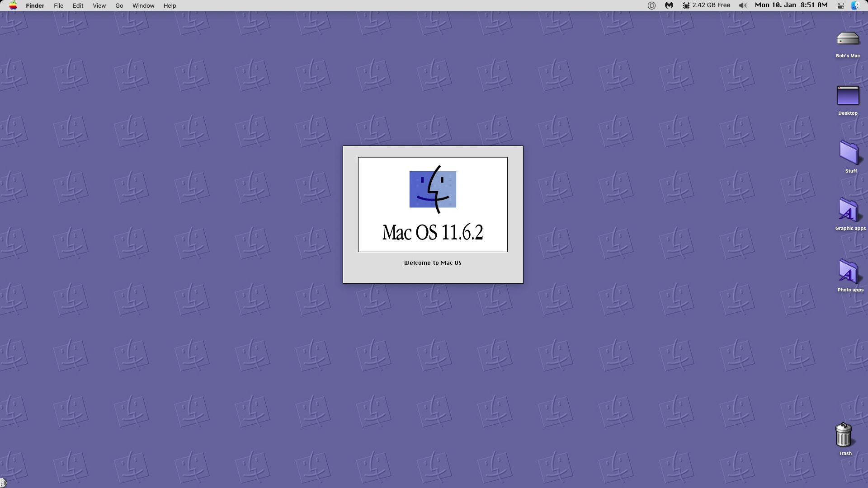Click the date and time clock
868x488 pixels.
pos(791,5)
